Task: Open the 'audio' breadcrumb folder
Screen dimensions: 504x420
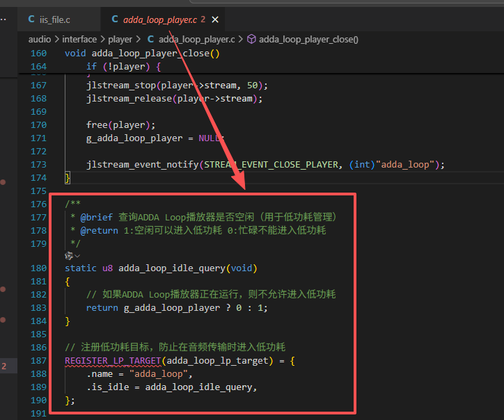Action: [x=39, y=39]
